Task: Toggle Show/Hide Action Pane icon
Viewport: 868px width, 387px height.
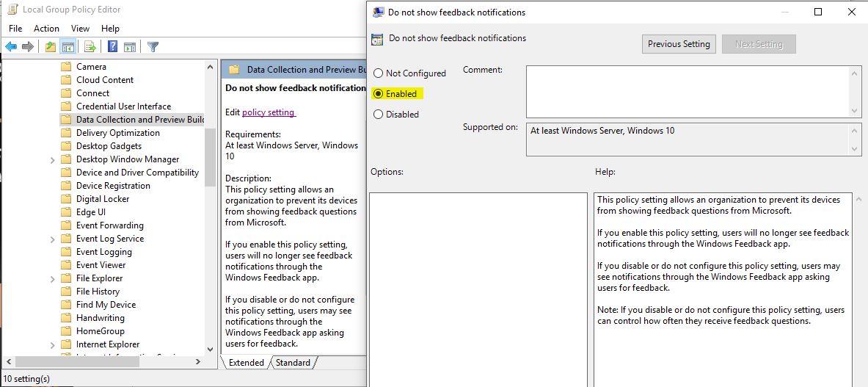Action: [130, 46]
